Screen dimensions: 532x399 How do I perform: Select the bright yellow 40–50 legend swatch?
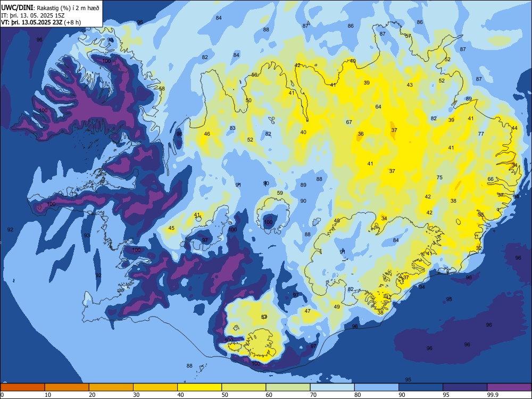[x=199, y=387]
